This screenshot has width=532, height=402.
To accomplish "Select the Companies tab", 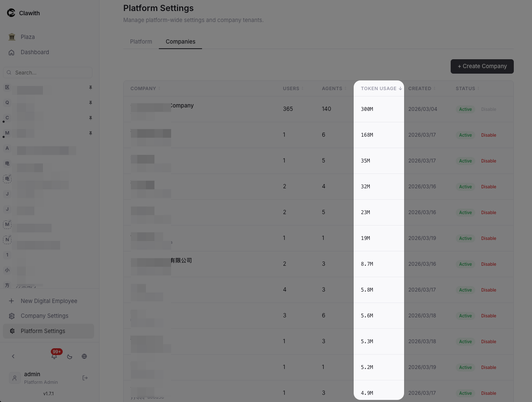I will pyautogui.click(x=180, y=41).
